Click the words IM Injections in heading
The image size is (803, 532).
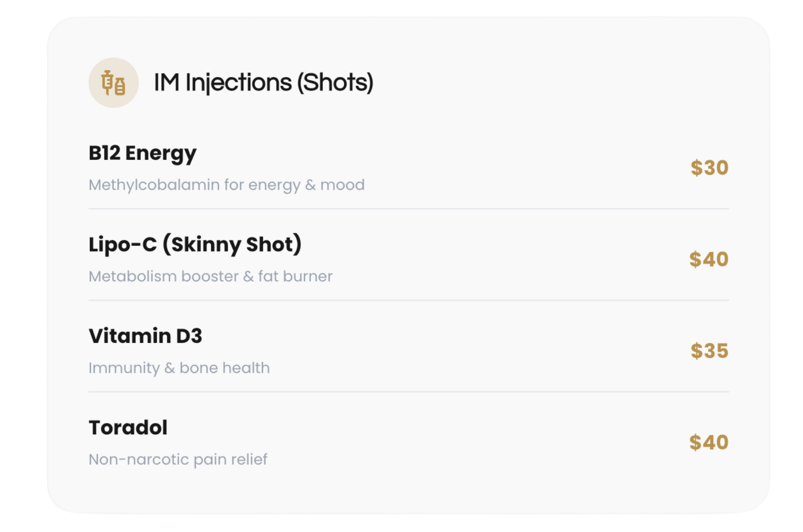click(222, 82)
